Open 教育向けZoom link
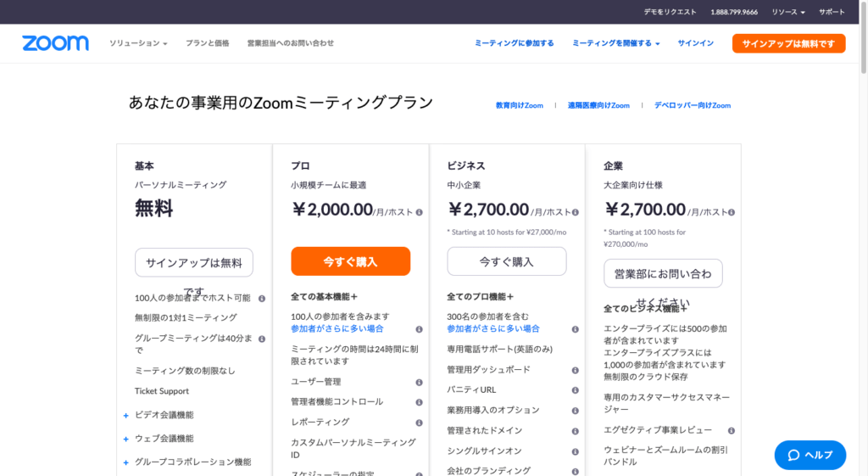The width and height of the screenshot is (868, 476). (520, 105)
